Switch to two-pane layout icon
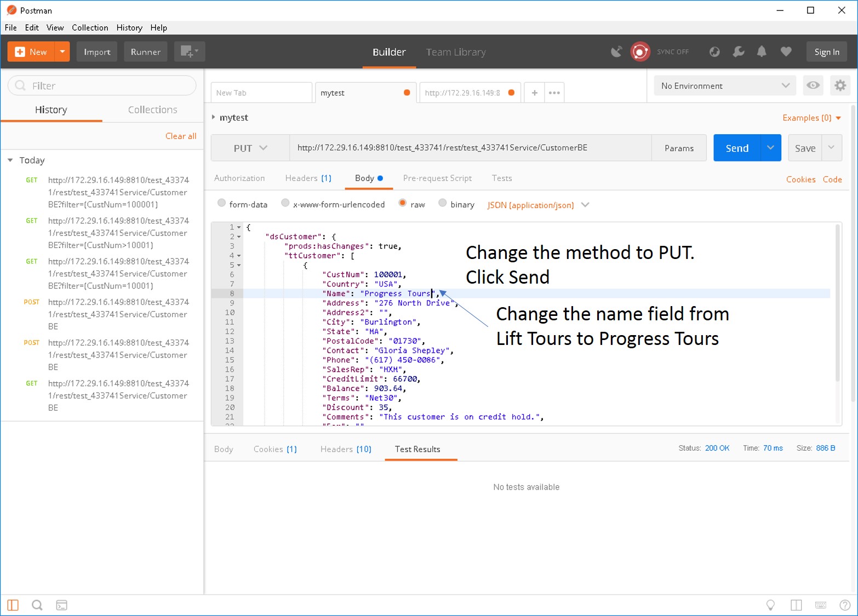The image size is (858, 616). click(x=796, y=605)
